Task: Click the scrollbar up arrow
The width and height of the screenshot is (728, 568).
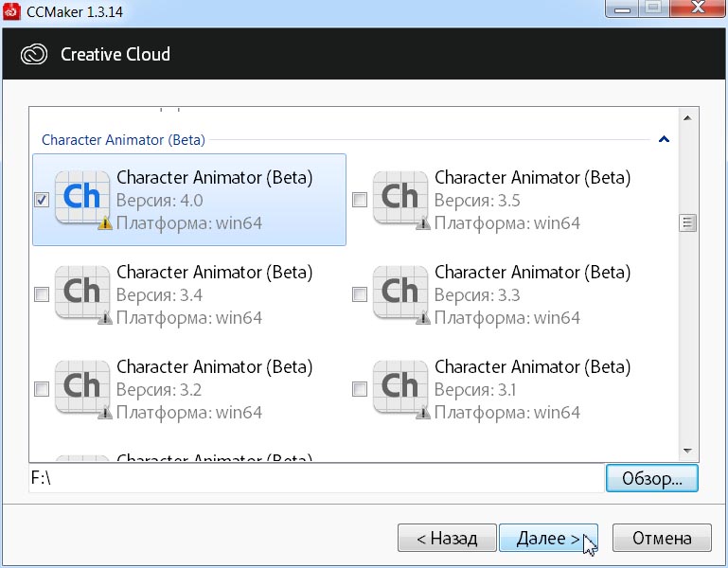Action: coord(687,118)
